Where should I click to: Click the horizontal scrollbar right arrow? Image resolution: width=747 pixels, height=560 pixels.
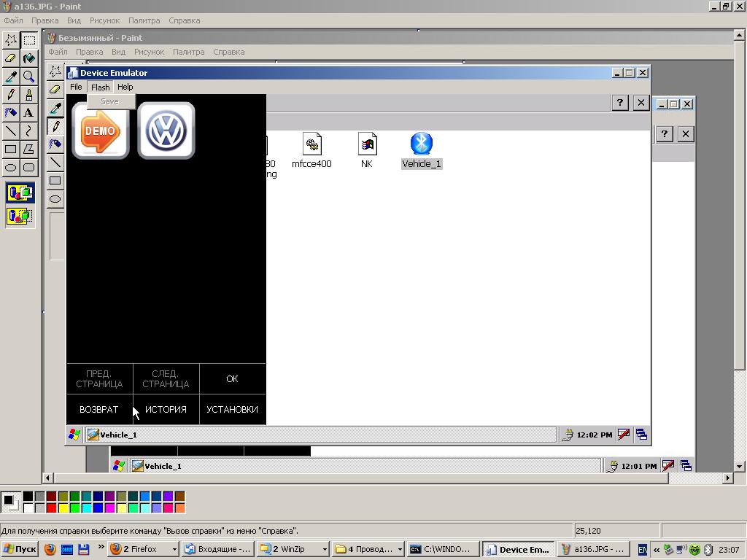point(727,478)
